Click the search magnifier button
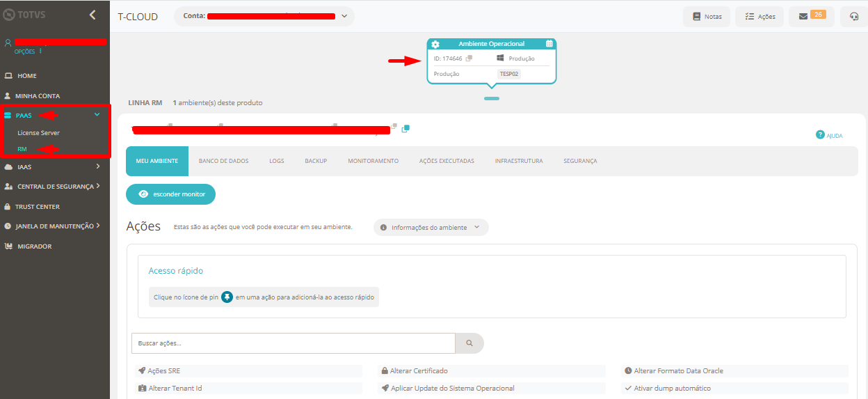Image resolution: width=868 pixels, height=399 pixels. tap(469, 343)
